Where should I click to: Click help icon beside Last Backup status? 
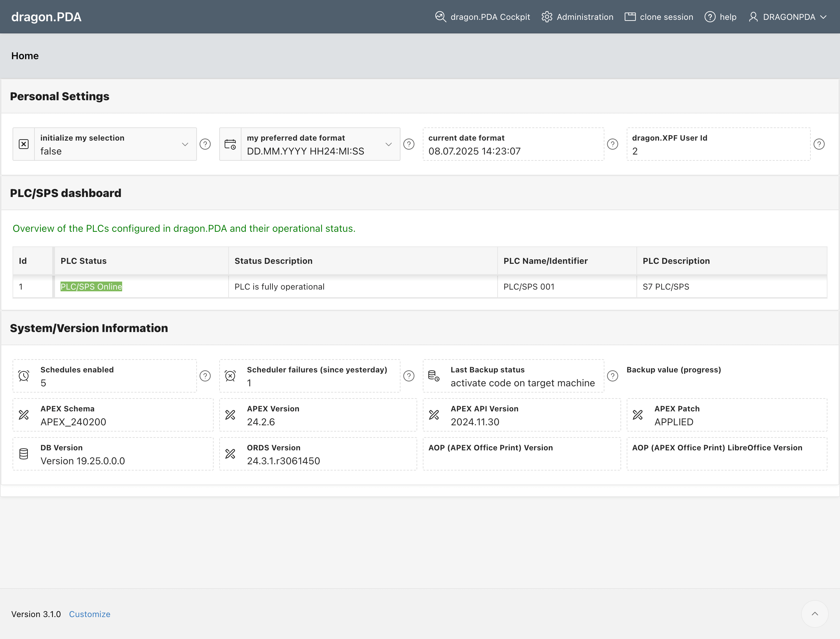point(612,376)
